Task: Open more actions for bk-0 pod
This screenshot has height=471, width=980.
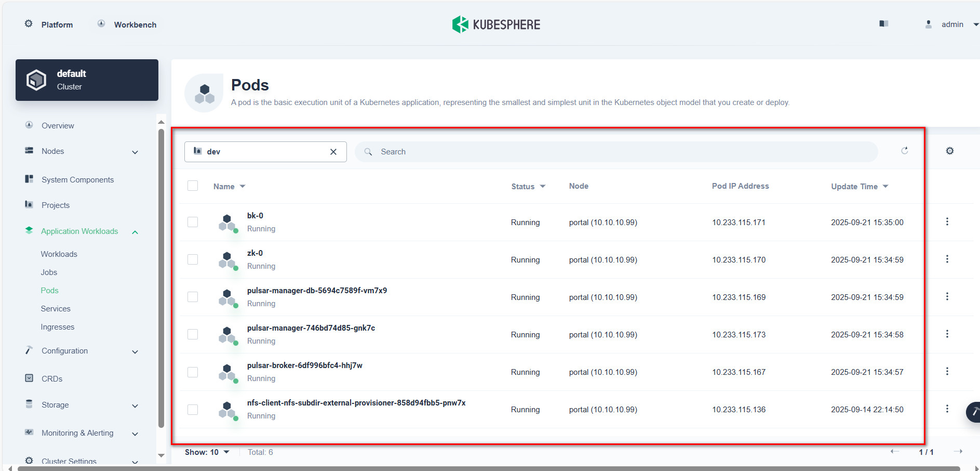Action: [x=947, y=222]
